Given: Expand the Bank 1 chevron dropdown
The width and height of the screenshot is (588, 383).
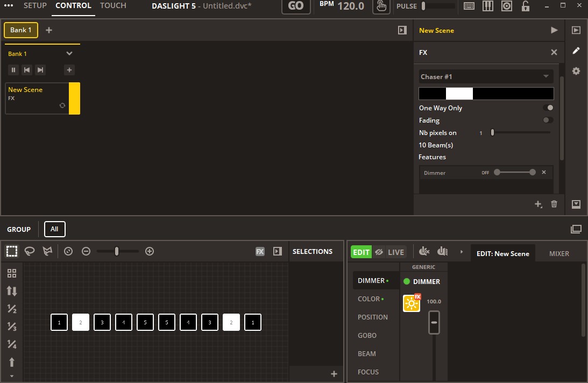Looking at the screenshot, I should click(69, 53).
